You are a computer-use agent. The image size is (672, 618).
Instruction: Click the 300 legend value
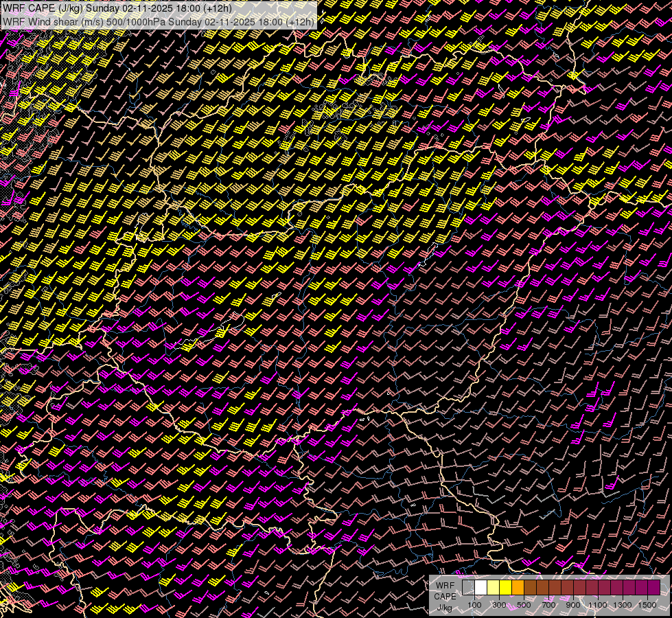pyautogui.click(x=499, y=605)
